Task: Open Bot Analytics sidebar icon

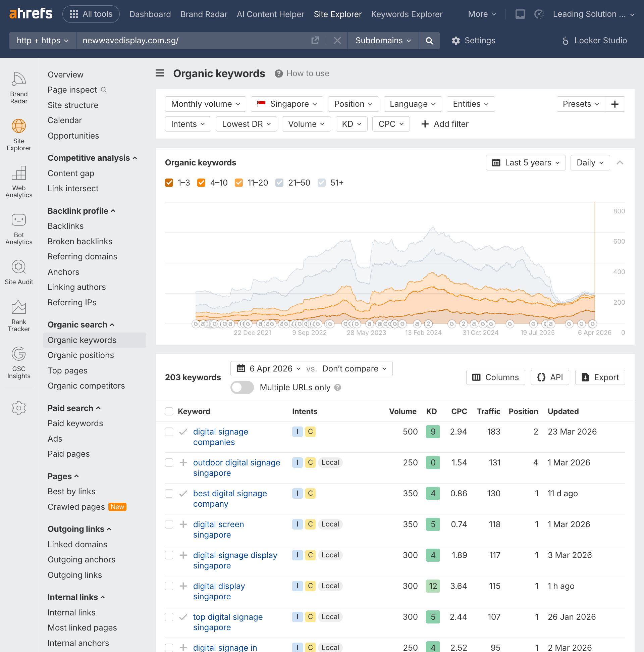Action: click(18, 229)
